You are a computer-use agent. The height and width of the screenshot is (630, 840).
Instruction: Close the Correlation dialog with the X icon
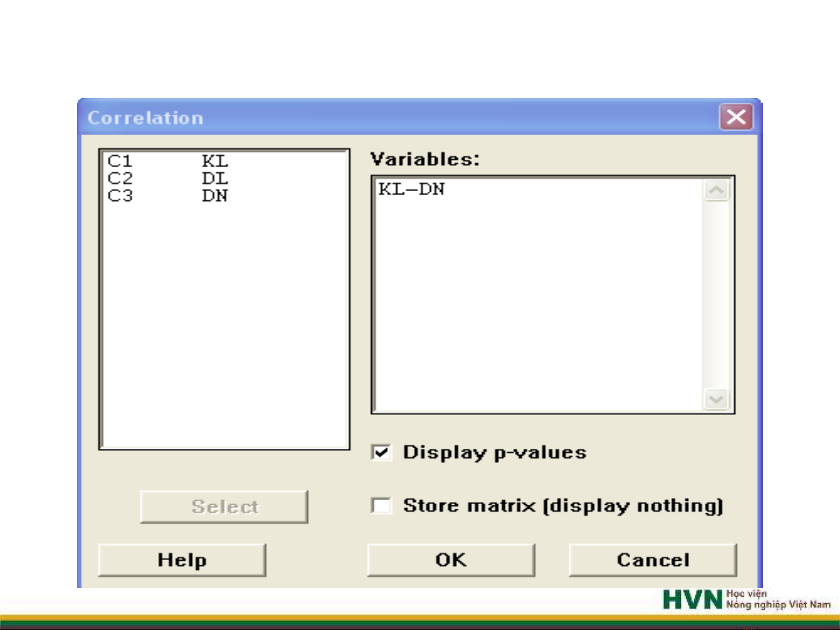(736, 117)
